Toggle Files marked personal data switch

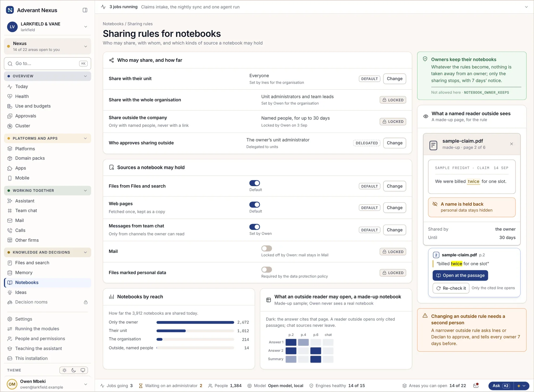(266, 269)
